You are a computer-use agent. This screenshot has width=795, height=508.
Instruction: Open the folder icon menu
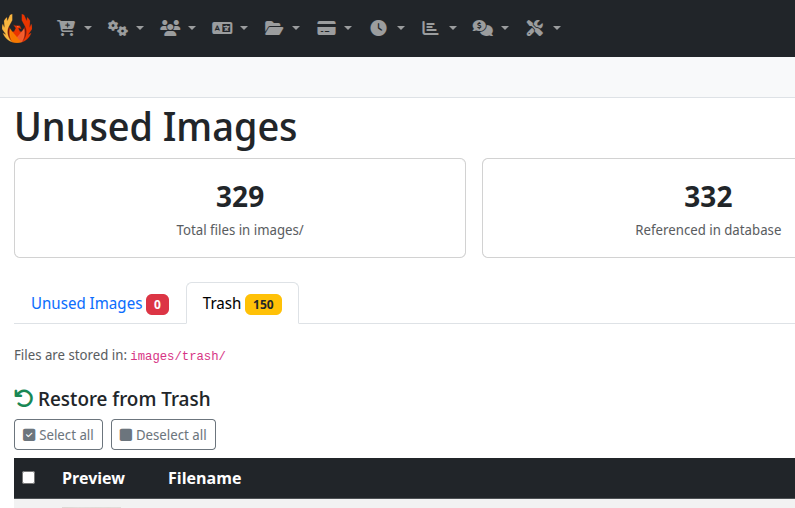(274, 28)
